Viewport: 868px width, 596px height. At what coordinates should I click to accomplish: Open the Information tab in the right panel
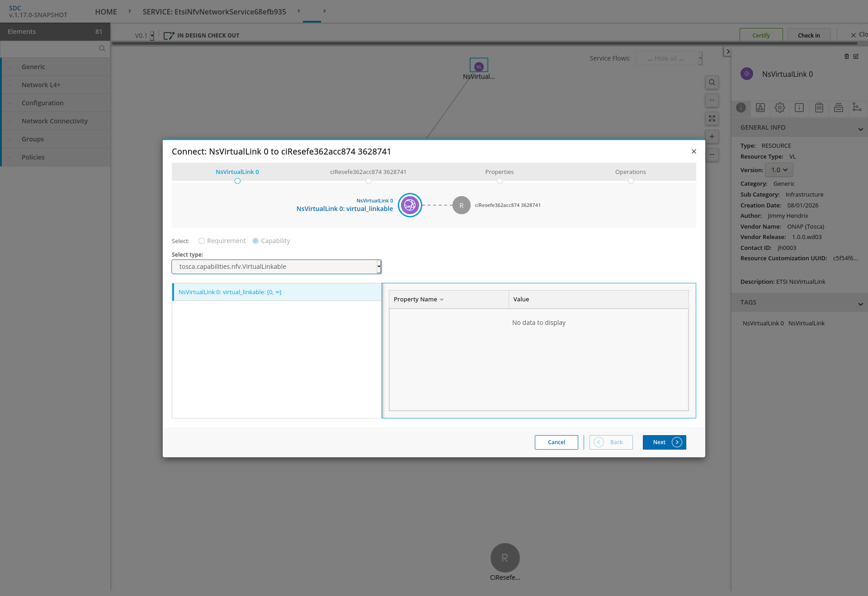(741, 108)
